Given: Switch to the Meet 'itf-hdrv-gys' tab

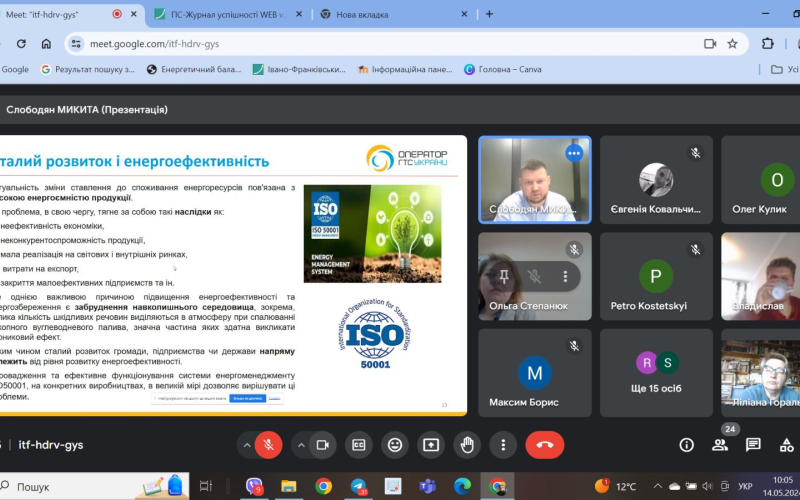Looking at the screenshot, I should 61,14.
